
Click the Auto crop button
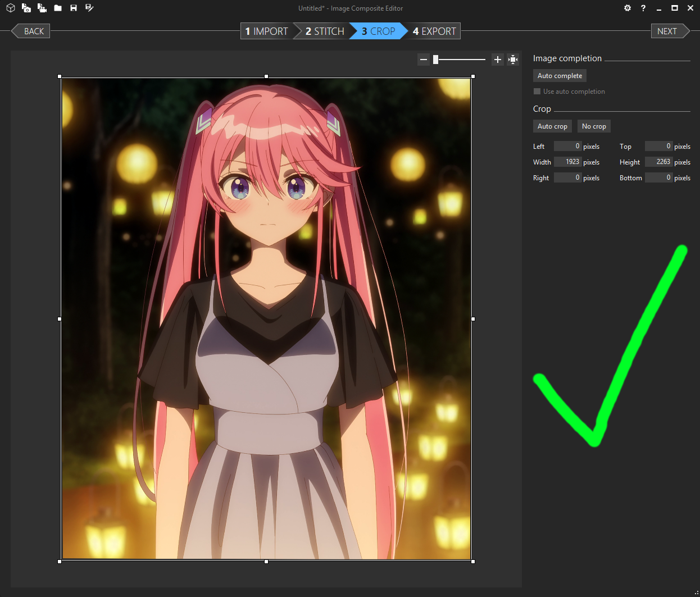pyautogui.click(x=552, y=126)
